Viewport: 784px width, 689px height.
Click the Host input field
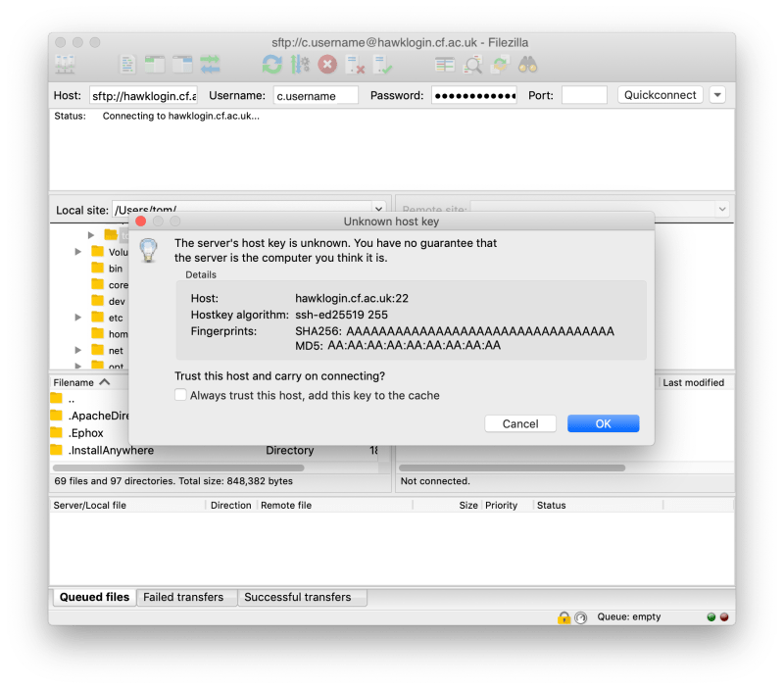coord(143,95)
